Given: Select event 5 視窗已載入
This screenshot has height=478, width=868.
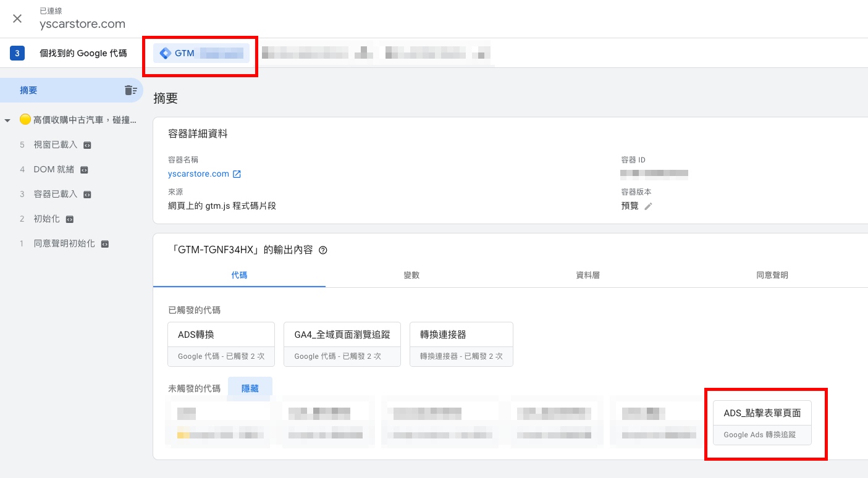Looking at the screenshot, I should 56,145.
